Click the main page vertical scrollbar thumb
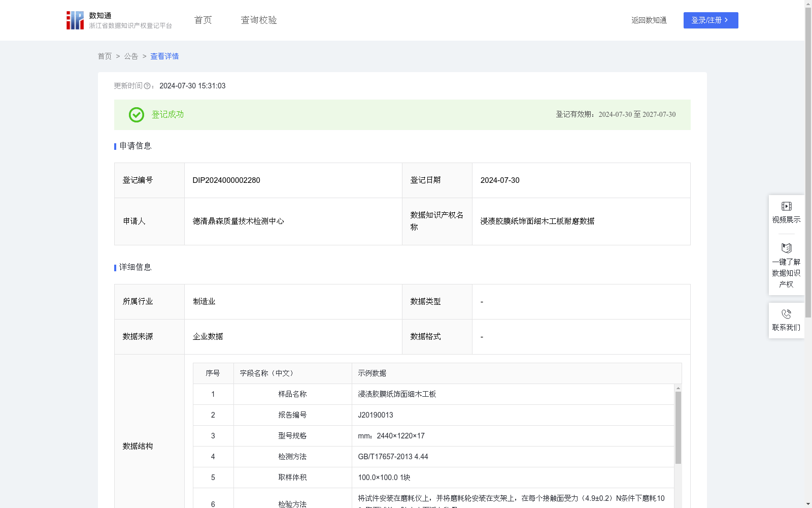Screen dimensions: 812x508 click(808, 163)
